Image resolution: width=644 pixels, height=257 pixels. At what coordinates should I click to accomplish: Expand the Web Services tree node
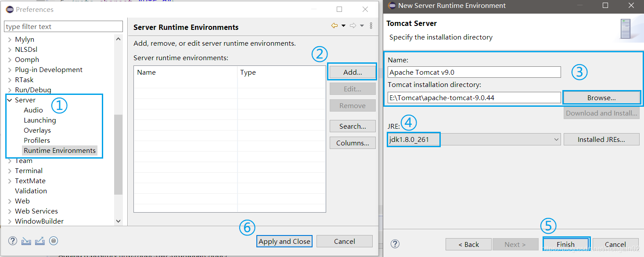(x=10, y=211)
